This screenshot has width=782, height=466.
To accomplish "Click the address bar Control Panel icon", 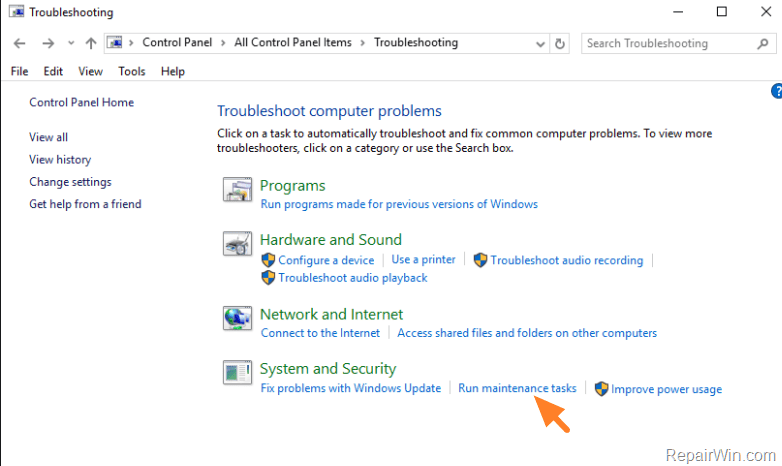I will pos(115,42).
